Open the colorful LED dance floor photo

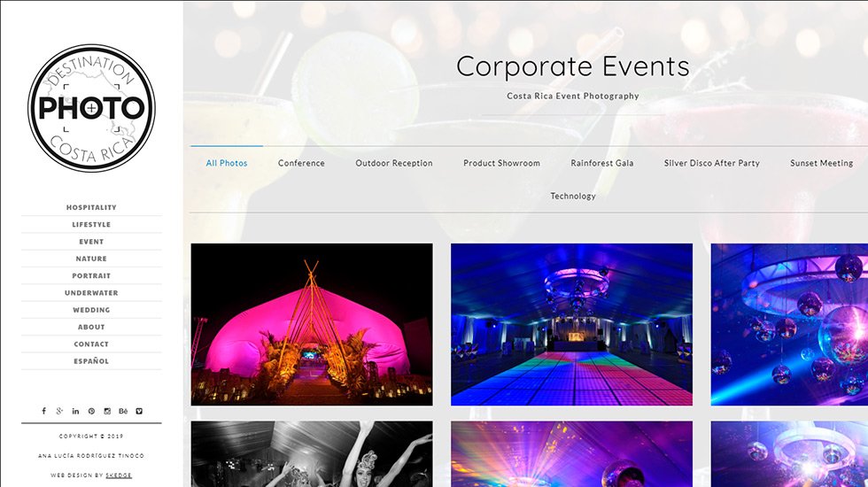571,324
